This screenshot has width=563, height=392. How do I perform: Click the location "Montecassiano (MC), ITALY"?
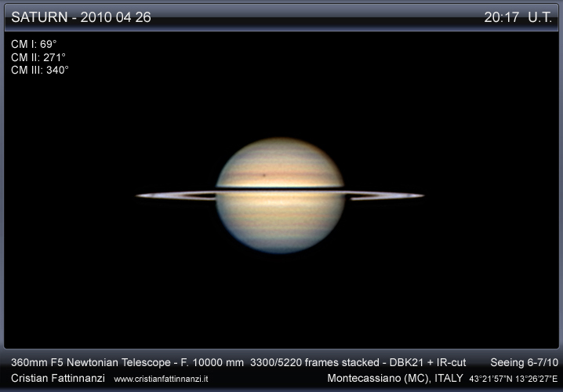click(x=395, y=378)
